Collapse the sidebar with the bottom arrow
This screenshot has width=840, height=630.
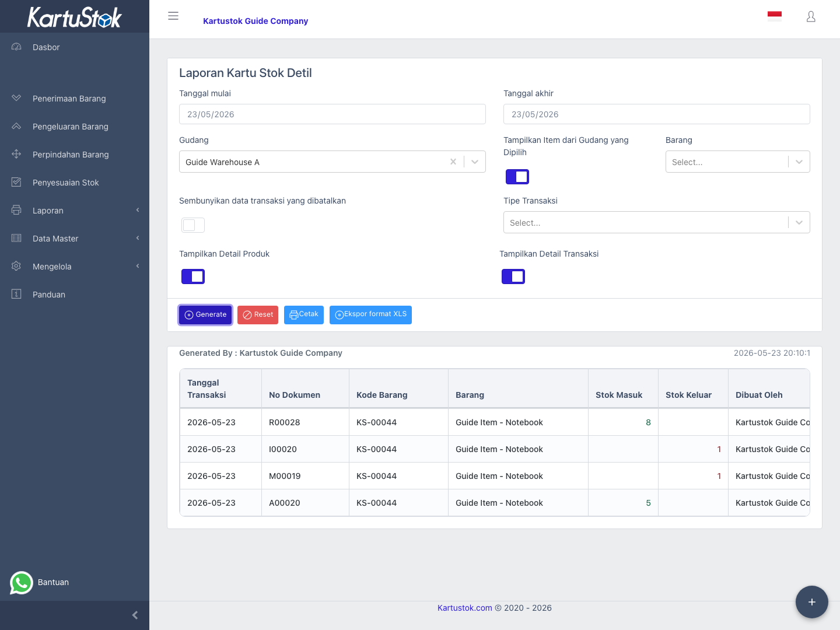click(135, 615)
